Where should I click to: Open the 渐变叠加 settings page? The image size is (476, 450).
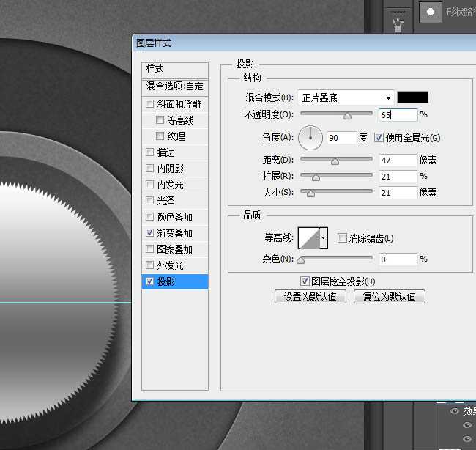(174, 233)
